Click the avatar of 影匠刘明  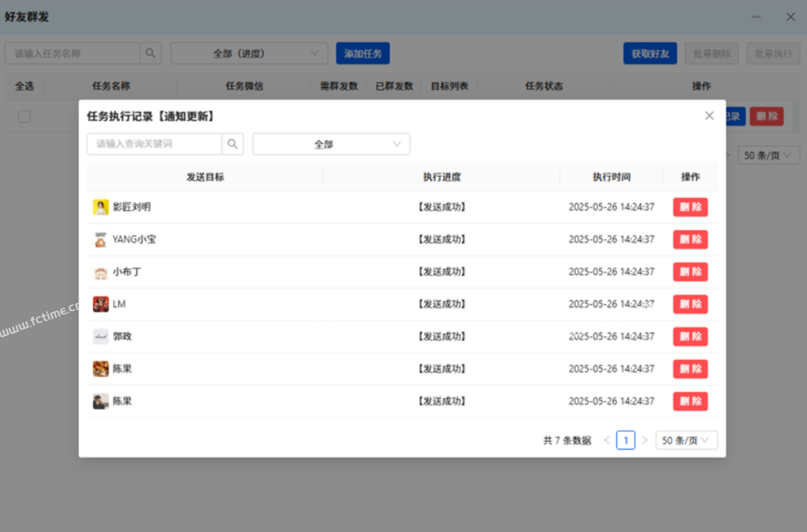click(101, 207)
